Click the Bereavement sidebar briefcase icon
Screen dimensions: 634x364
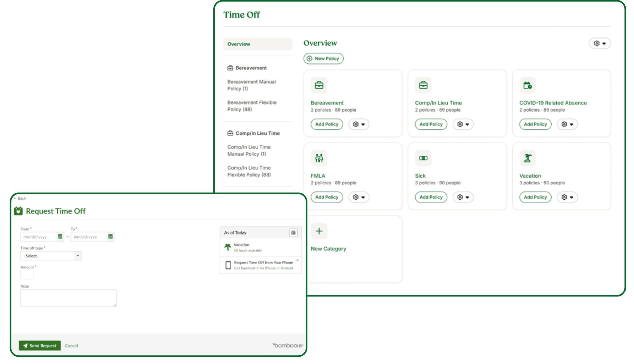click(230, 68)
